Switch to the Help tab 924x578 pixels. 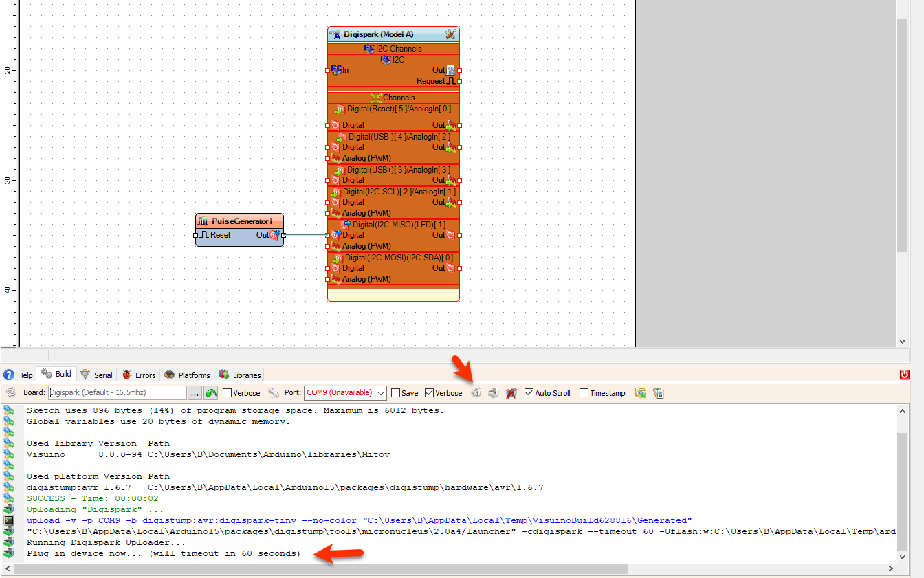[x=19, y=375]
